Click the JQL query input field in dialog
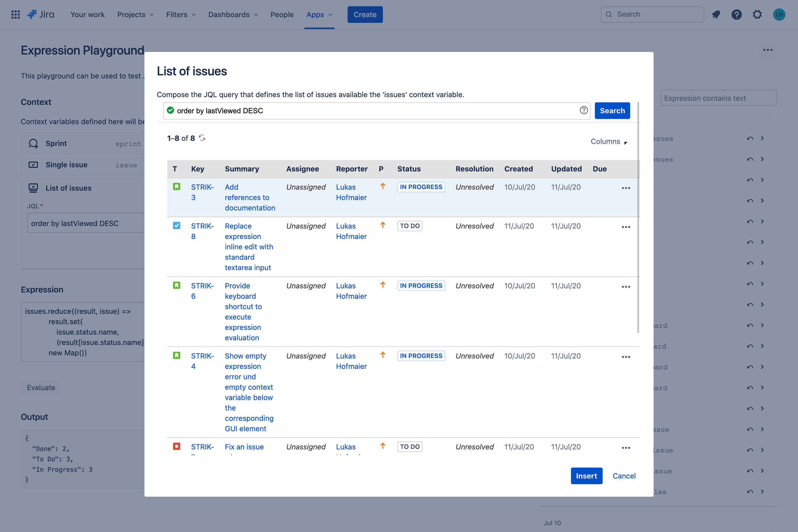The height and width of the screenshot is (532, 798). tap(373, 111)
